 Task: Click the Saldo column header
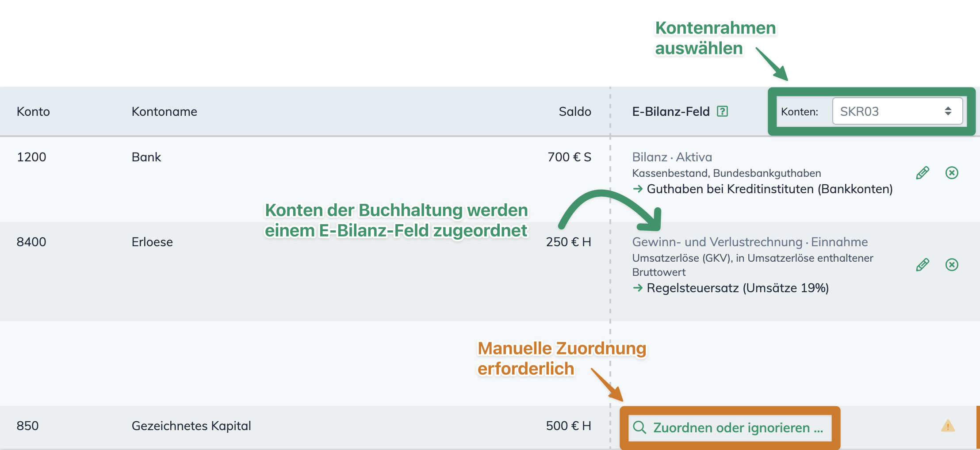pyautogui.click(x=575, y=111)
